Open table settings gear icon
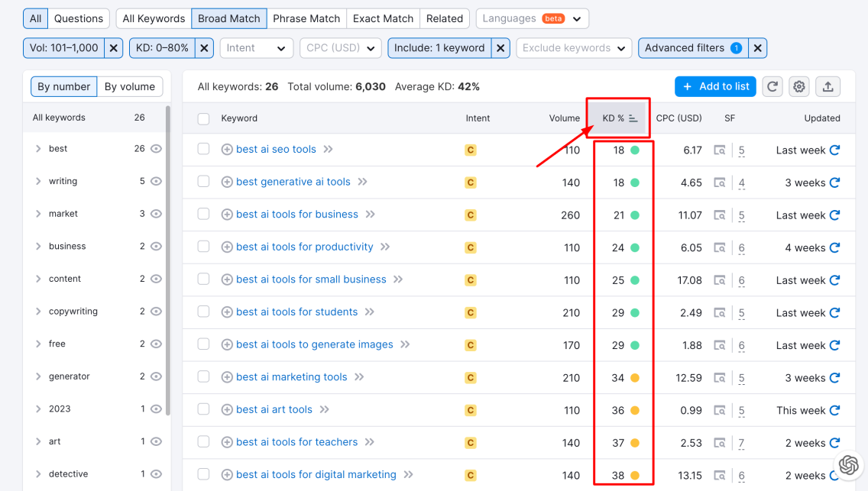The height and width of the screenshot is (491, 868). pyautogui.click(x=799, y=86)
